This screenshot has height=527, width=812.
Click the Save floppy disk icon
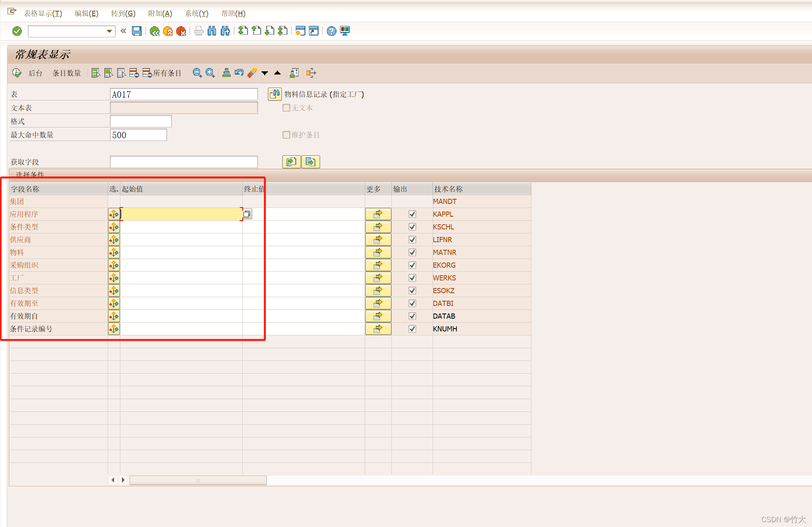(x=137, y=31)
